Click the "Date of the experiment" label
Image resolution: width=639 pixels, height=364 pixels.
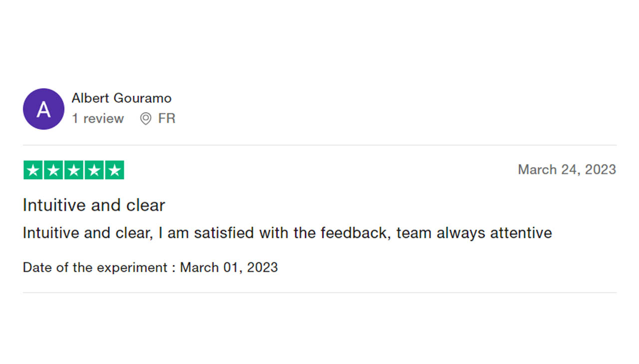(95, 267)
